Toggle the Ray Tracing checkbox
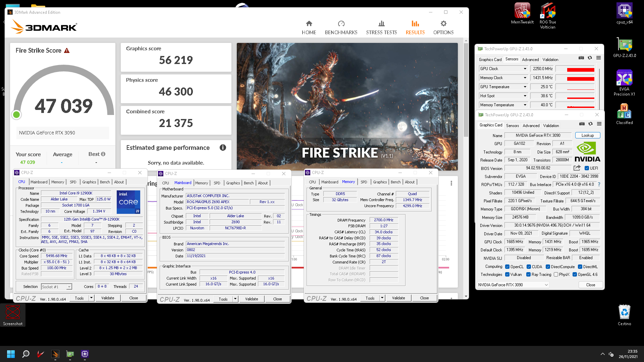Screen dimensions: 644x362 [x=528, y=275]
